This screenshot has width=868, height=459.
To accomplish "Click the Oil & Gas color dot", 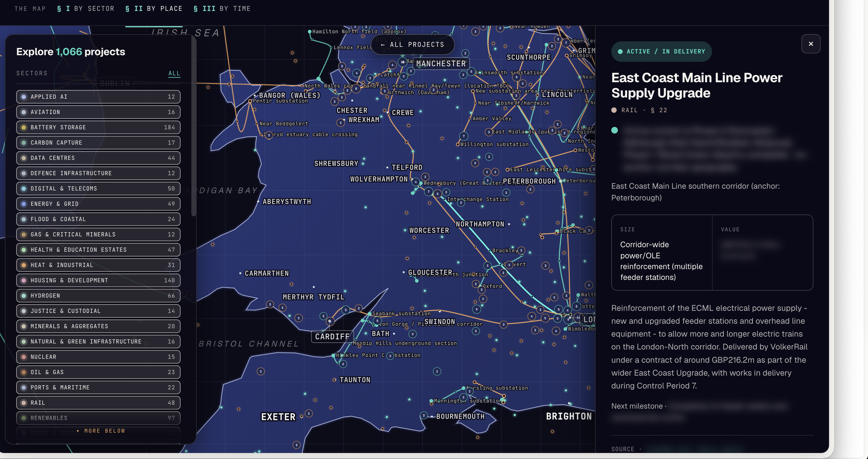I will 24,372.
